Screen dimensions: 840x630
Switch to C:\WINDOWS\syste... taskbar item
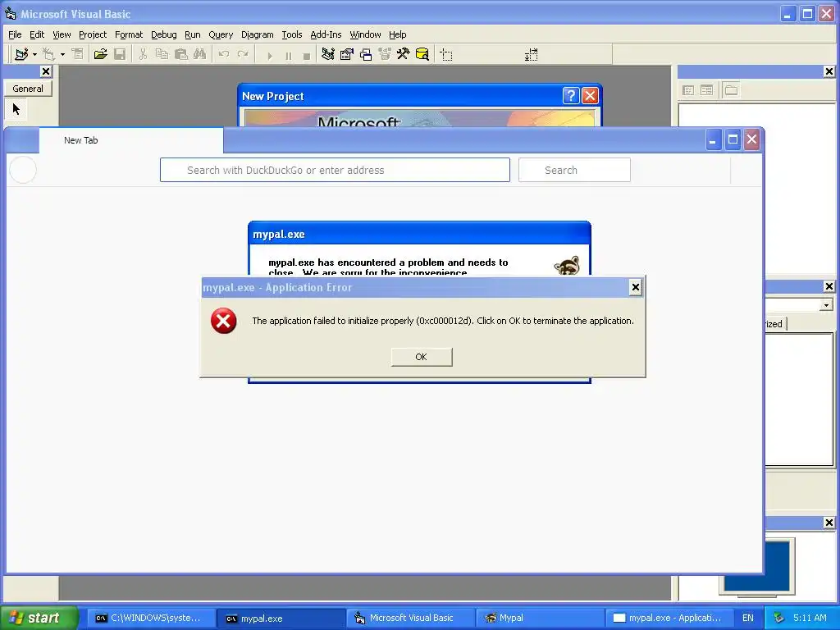tap(150, 619)
